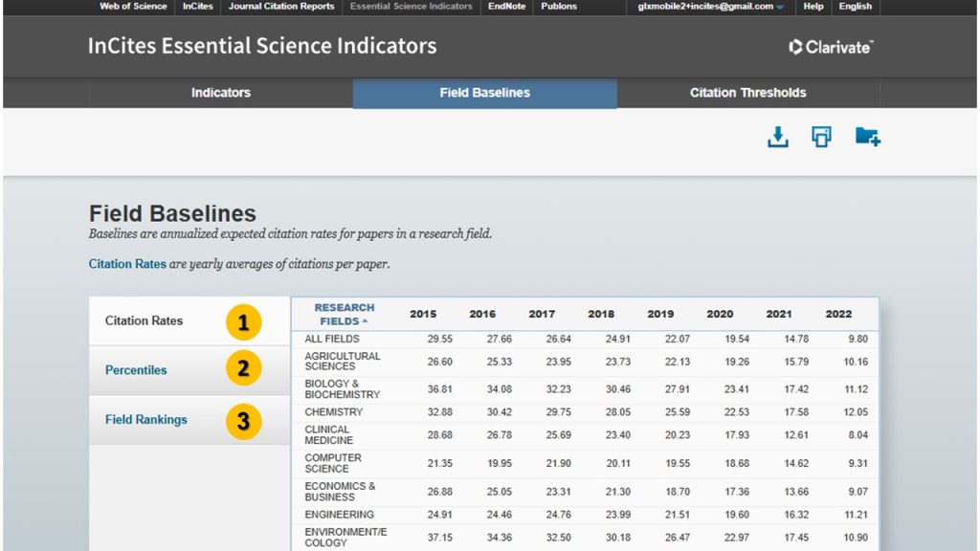This screenshot has width=980, height=551.
Task: Click the InCites Essential Science Indicators title
Action: 262,46
